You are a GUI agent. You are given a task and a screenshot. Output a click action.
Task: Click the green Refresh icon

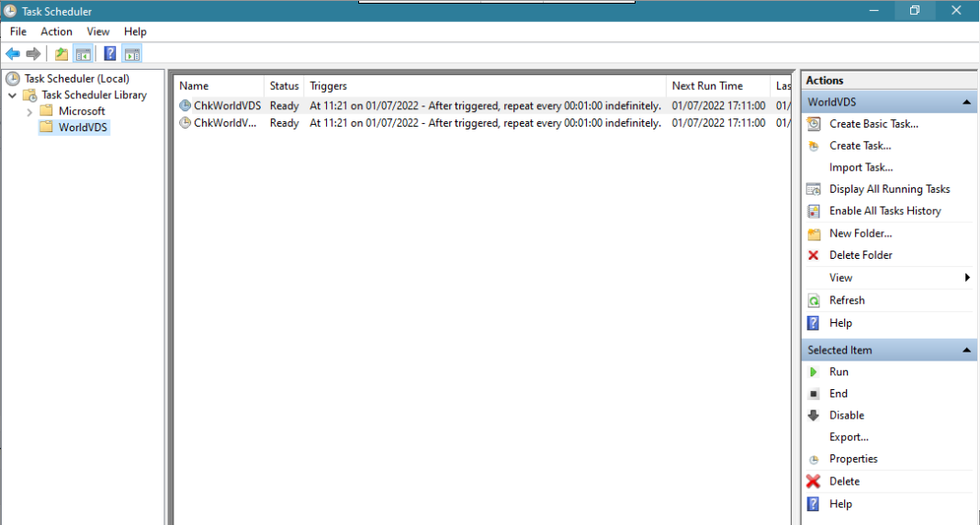point(814,301)
